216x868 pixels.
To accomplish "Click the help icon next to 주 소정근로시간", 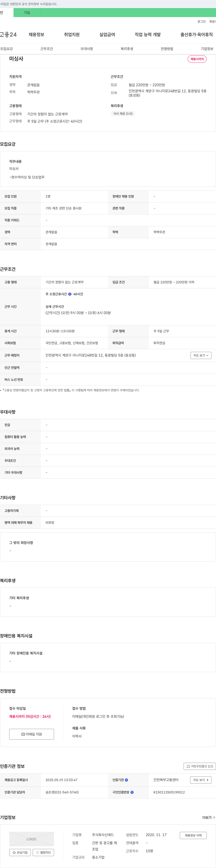I will (70, 294).
